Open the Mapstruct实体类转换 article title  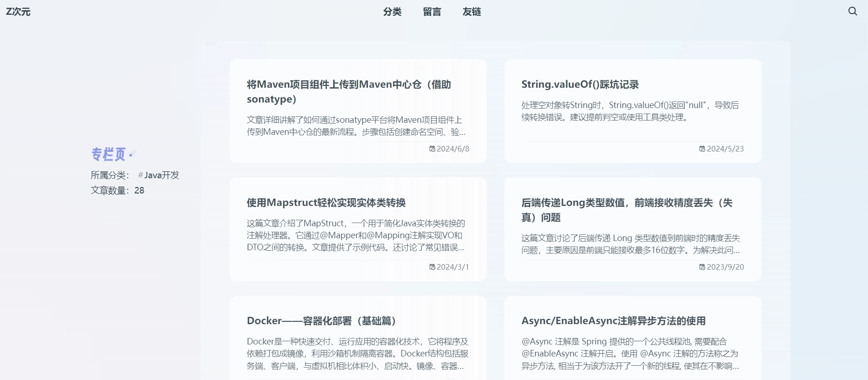click(x=326, y=203)
